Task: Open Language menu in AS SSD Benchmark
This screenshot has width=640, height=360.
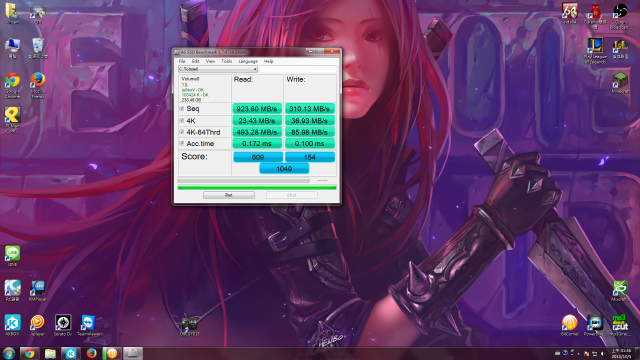Action: [x=248, y=61]
